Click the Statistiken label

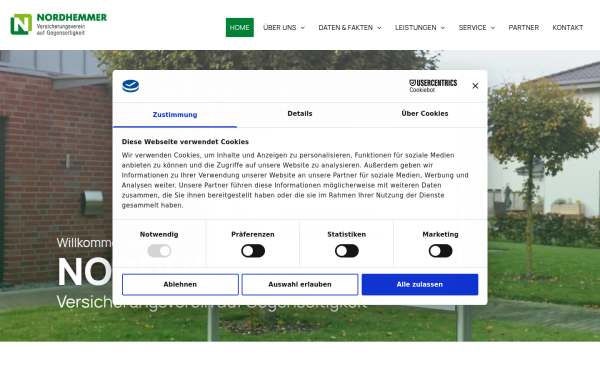point(346,234)
